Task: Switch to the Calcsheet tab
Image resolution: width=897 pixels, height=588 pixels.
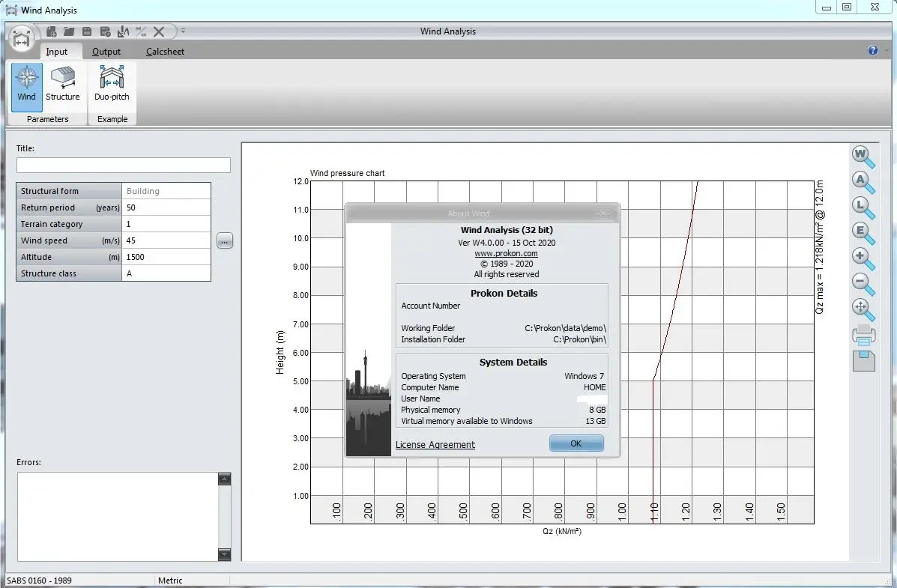Action: 165,52
